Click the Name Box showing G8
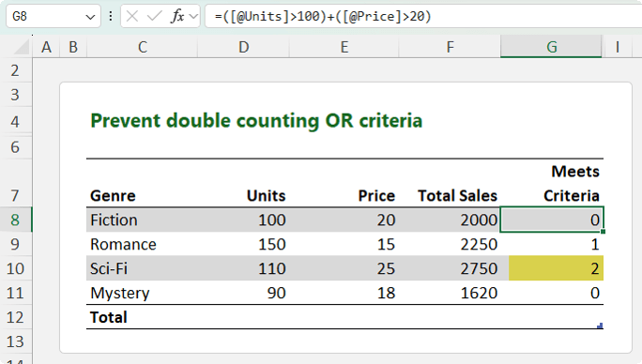 click(53, 16)
